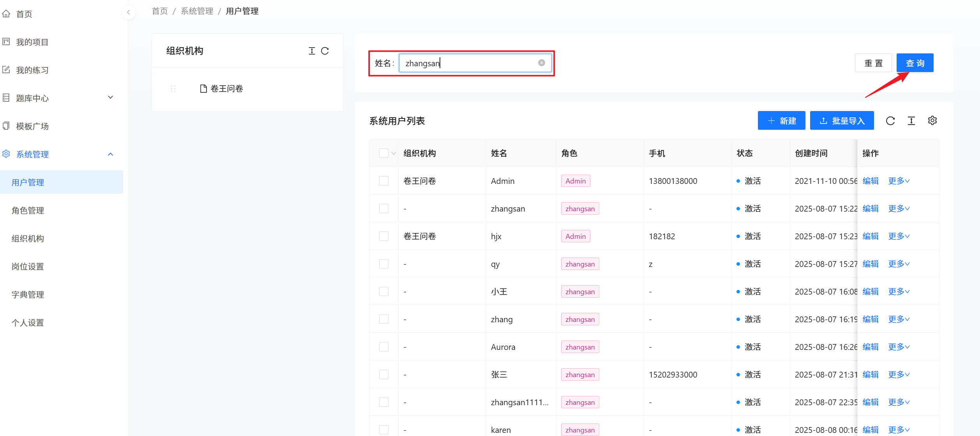Refresh the 系统用户列表 table
980x436 pixels.
890,121
